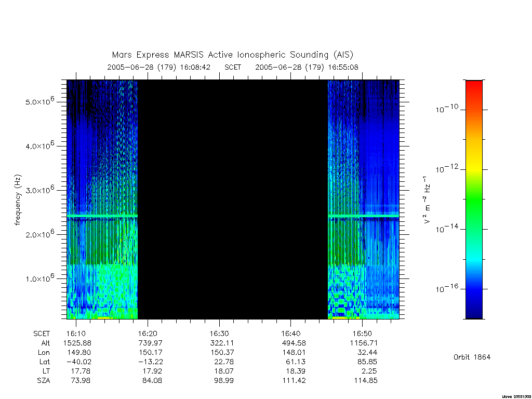Viewport: 532px width, 399px height.
Task: Click the 10⁻¹² color bar label
Action: click(x=447, y=168)
